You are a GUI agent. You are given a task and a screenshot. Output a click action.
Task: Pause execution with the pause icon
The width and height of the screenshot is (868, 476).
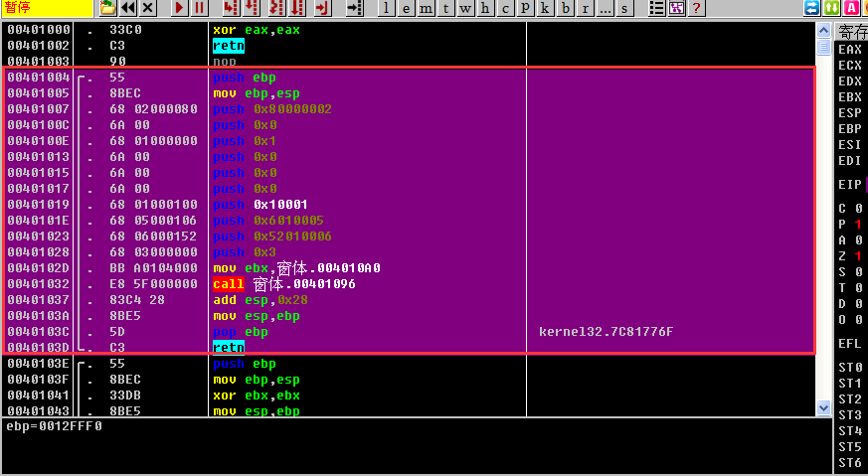[x=199, y=8]
